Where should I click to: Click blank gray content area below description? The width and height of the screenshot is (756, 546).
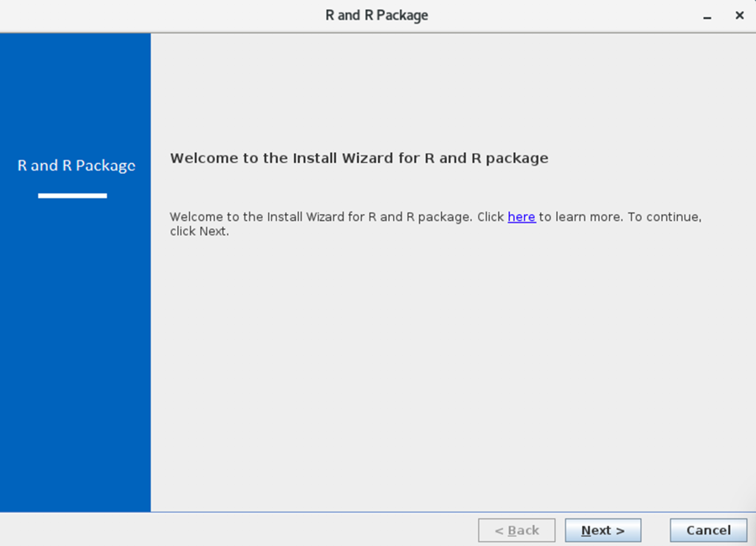[454, 370]
